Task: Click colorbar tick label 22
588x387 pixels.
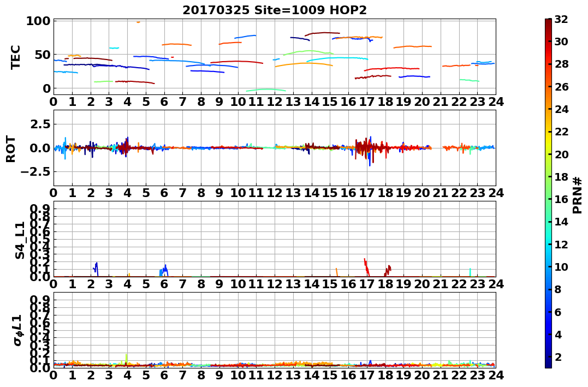Action: pyautogui.click(x=561, y=132)
